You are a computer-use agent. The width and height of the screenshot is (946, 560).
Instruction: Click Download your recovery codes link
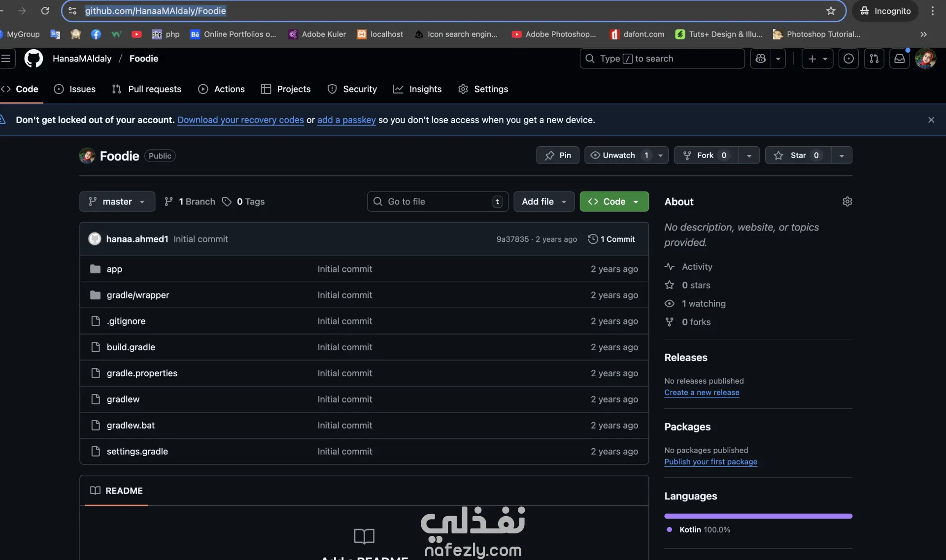240,120
